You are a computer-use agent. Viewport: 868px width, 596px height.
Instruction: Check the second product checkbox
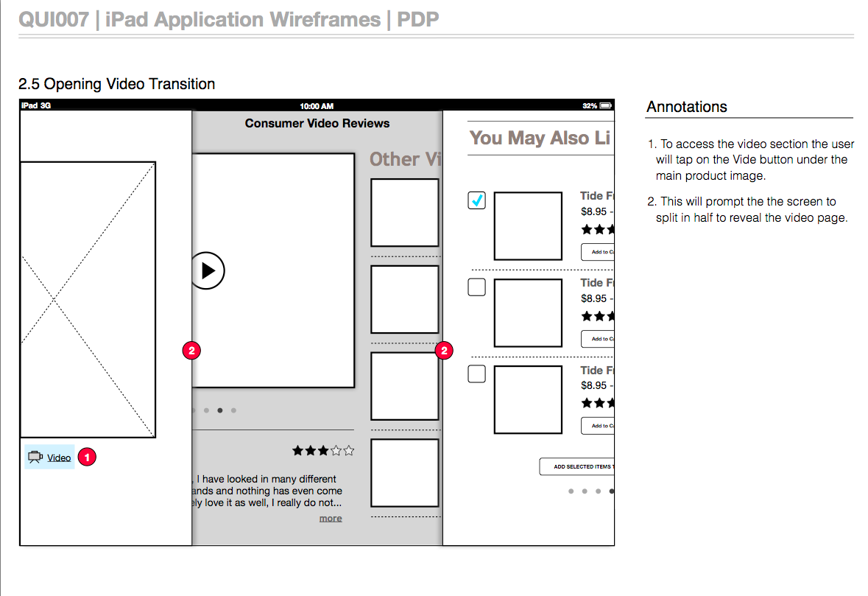click(x=477, y=287)
